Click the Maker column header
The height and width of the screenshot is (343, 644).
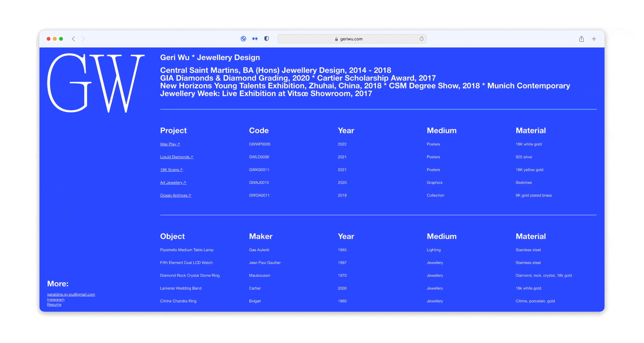click(261, 236)
